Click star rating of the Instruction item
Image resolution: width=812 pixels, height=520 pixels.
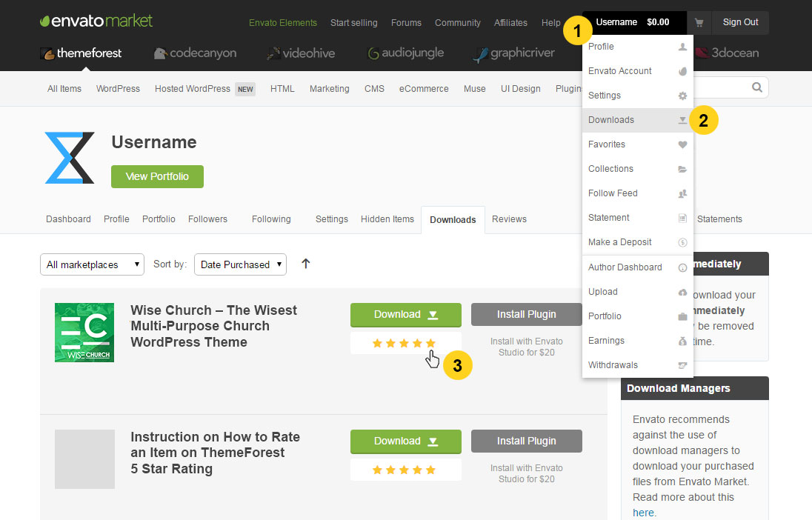point(404,470)
